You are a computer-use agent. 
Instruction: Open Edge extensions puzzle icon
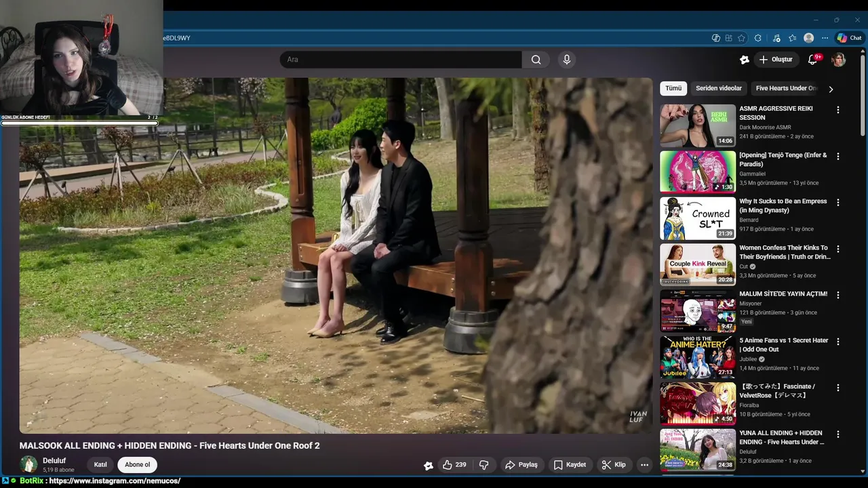757,38
